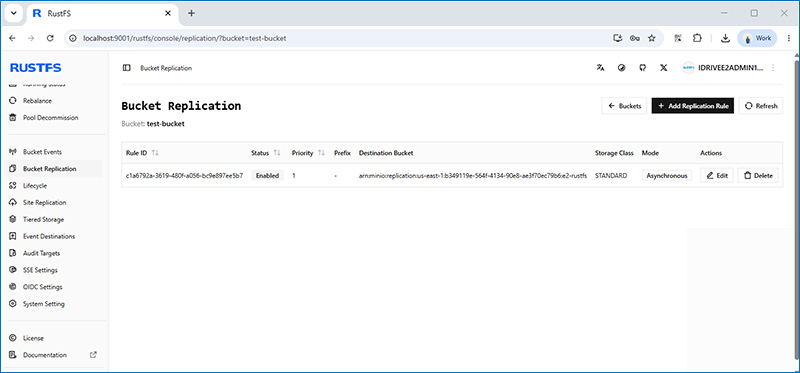The width and height of the screenshot is (800, 373).
Task: Click the test-bucket name label
Action: (166, 124)
